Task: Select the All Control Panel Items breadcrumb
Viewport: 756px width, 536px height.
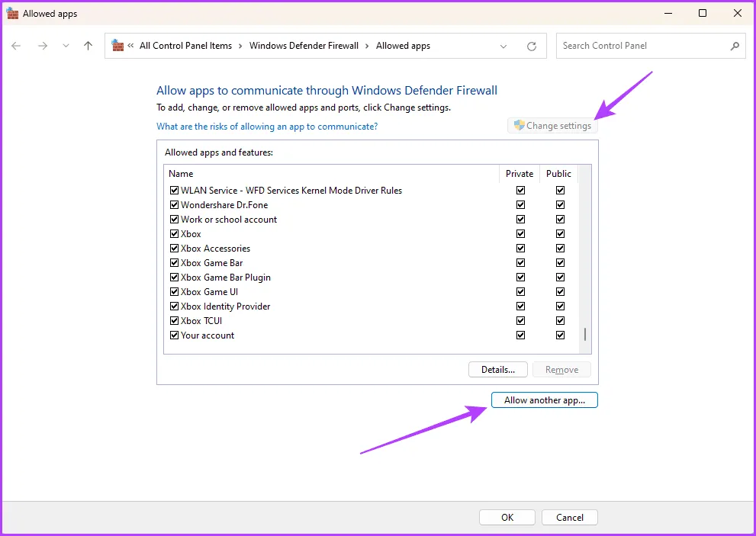Action: (185, 46)
